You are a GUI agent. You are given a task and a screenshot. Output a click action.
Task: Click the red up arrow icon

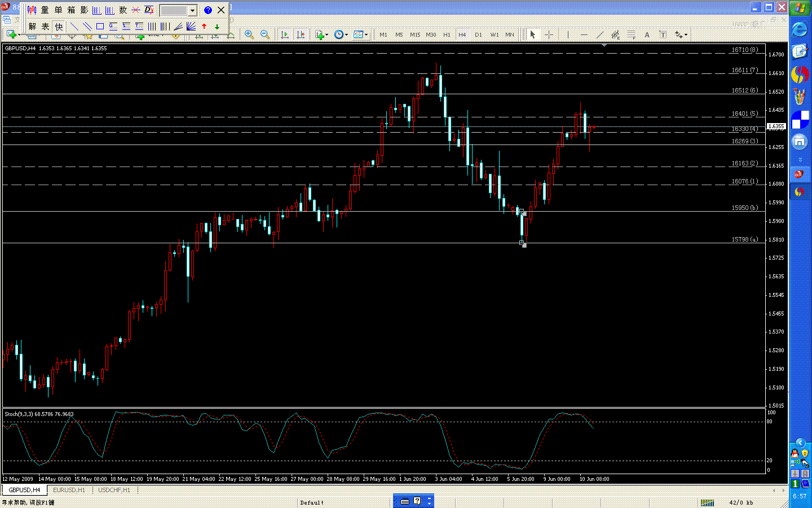(x=204, y=27)
